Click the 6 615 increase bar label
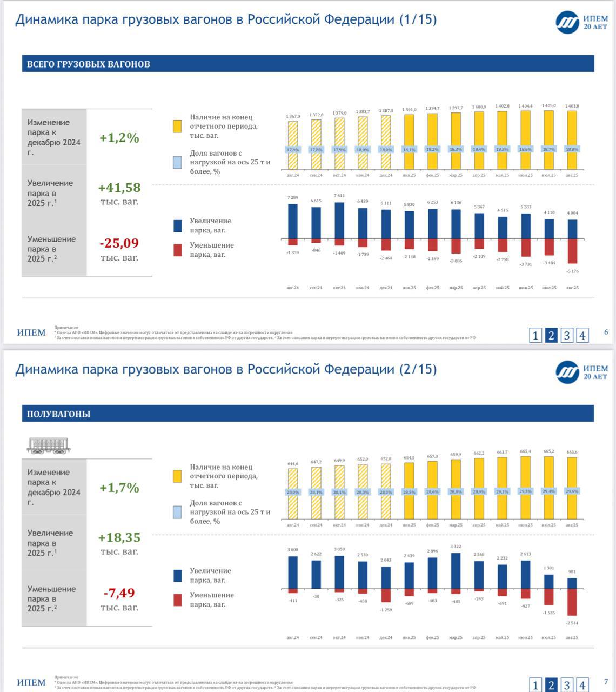Image resolution: width=616 pixels, height=692 pixels. click(x=316, y=201)
